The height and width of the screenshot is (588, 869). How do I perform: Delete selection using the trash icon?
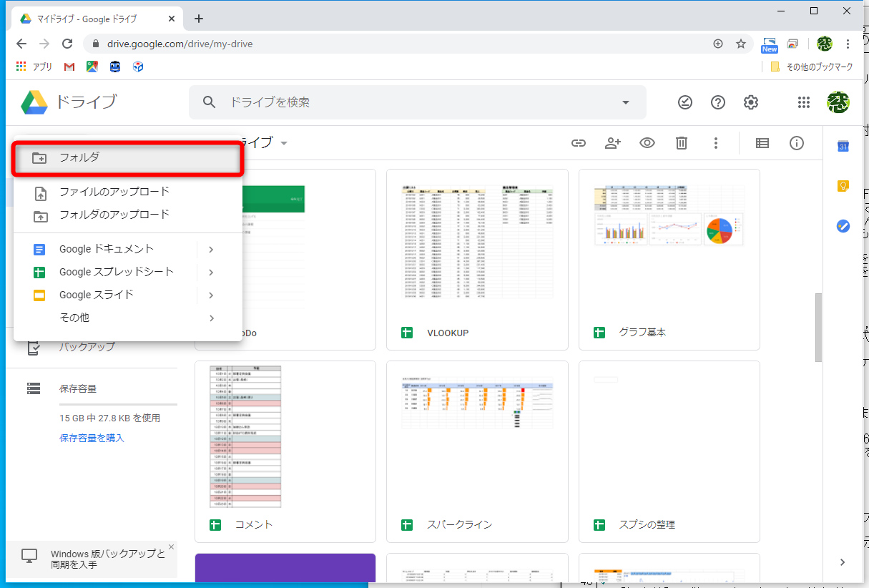tap(681, 143)
